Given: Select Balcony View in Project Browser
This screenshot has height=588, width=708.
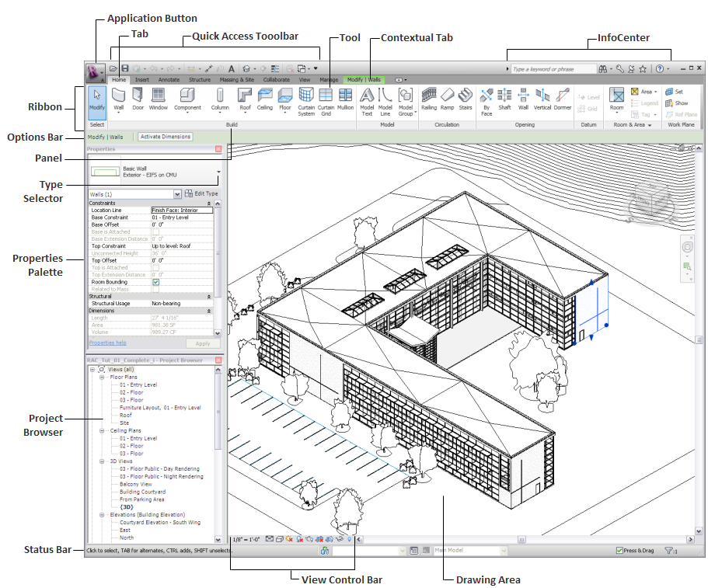Looking at the screenshot, I should click(135, 484).
